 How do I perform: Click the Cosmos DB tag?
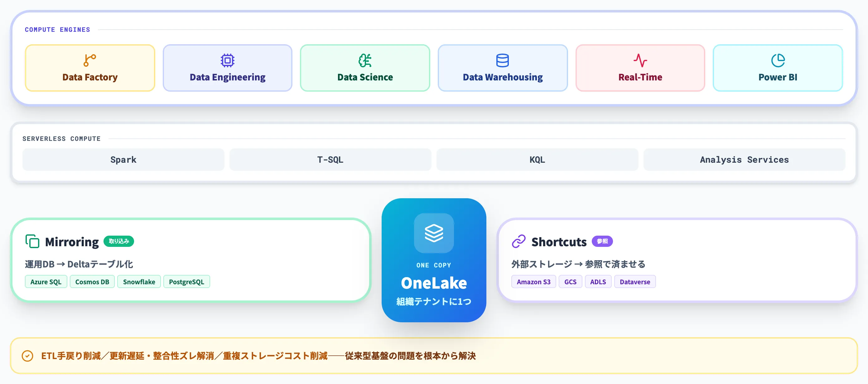point(92,281)
